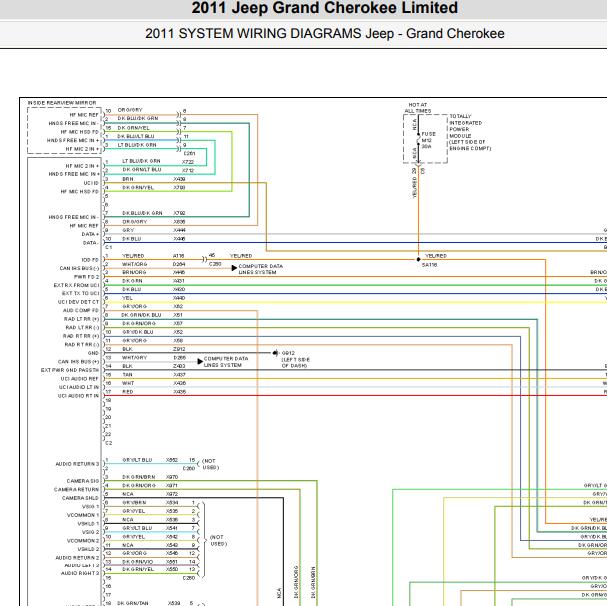Click the 'INSIDE REARVIEW MIRROR' component label
Image resolution: width=607 pixels, height=606 pixels.
pos(62,103)
